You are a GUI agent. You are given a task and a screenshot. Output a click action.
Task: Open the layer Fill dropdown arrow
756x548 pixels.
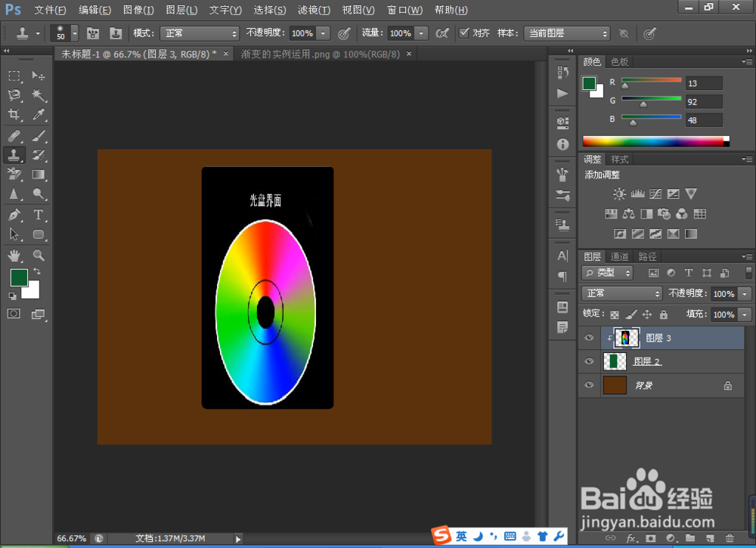(x=745, y=314)
